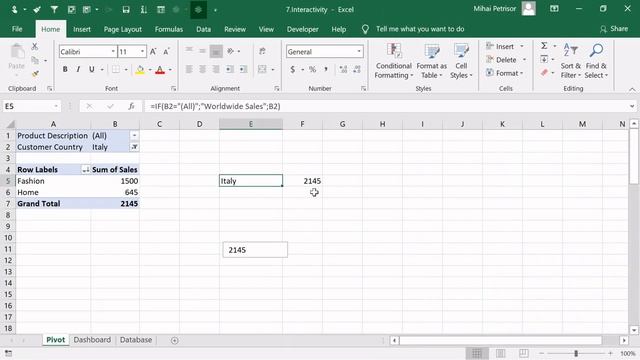The height and width of the screenshot is (360, 640).
Task: Open Format as Table gallery
Action: [431, 61]
